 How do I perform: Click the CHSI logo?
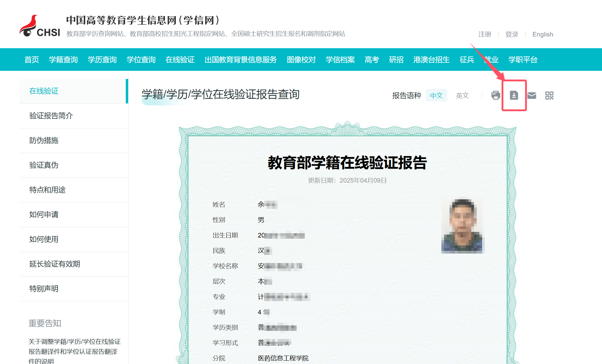pos(40,27)
